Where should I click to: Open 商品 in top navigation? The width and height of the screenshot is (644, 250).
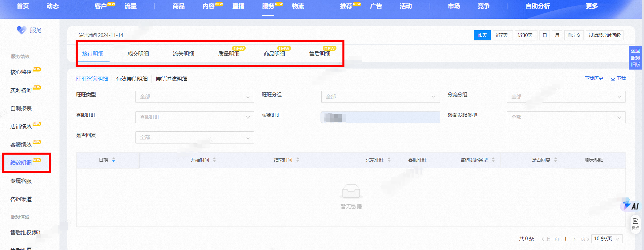click(178, 6)
